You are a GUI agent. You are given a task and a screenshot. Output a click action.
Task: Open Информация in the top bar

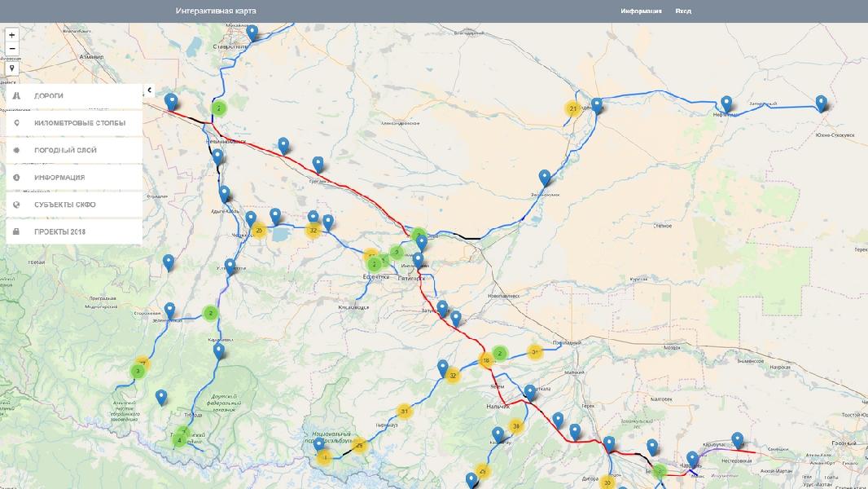[x=641, y=11]
